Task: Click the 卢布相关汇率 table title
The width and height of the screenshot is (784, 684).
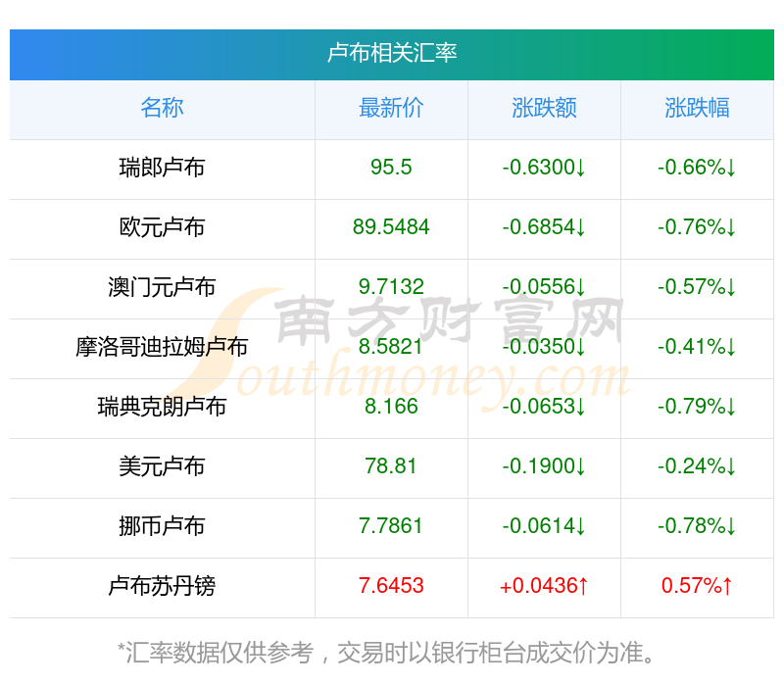Action: [391, 53]
